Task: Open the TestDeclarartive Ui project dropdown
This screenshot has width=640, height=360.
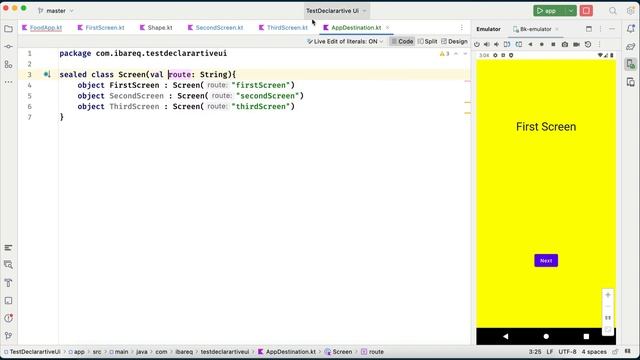Action: [336, 11]
